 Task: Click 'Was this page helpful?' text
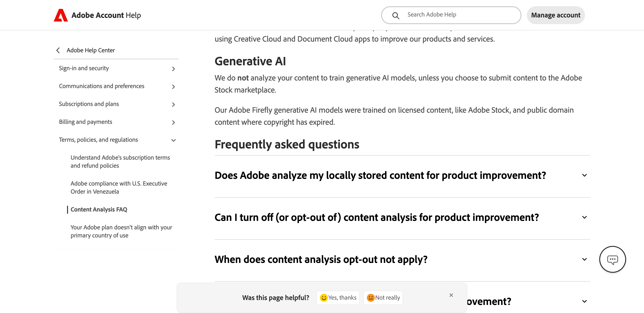(275, 298)
